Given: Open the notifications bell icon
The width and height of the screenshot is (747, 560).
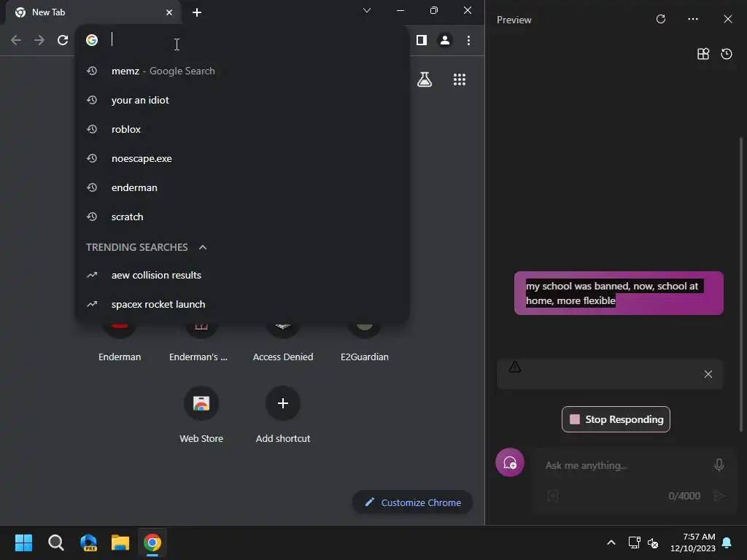Looking at the screenshot, I should [x=727, y=542].
